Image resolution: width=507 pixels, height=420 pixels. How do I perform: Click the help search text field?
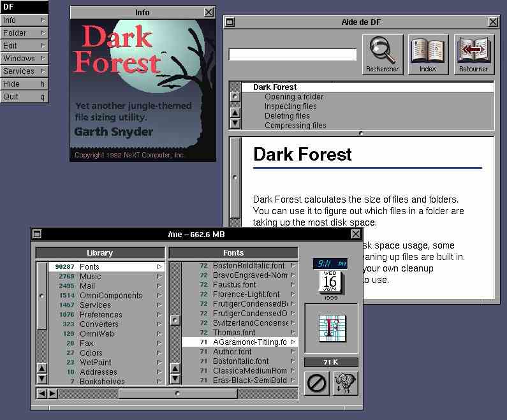coord(293,55)
